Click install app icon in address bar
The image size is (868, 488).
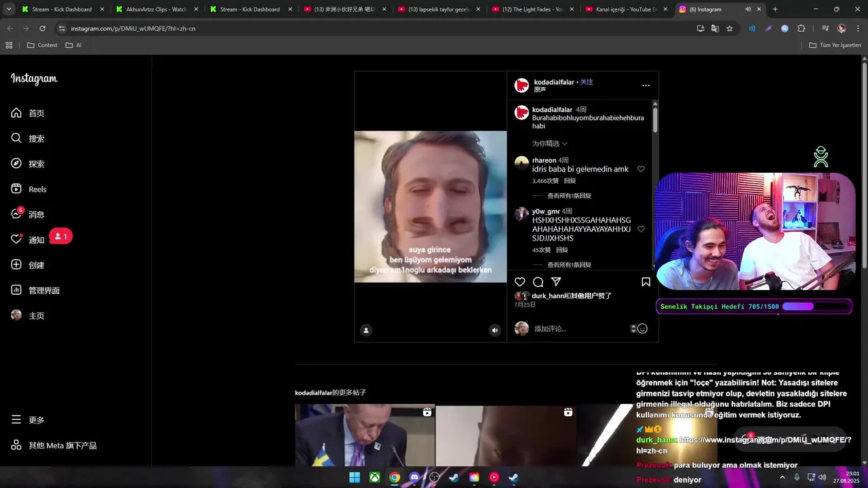pos(701,28)
